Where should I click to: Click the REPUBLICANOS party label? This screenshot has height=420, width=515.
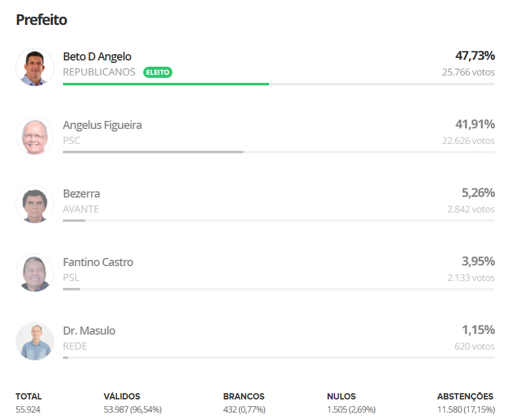point(99,72)
